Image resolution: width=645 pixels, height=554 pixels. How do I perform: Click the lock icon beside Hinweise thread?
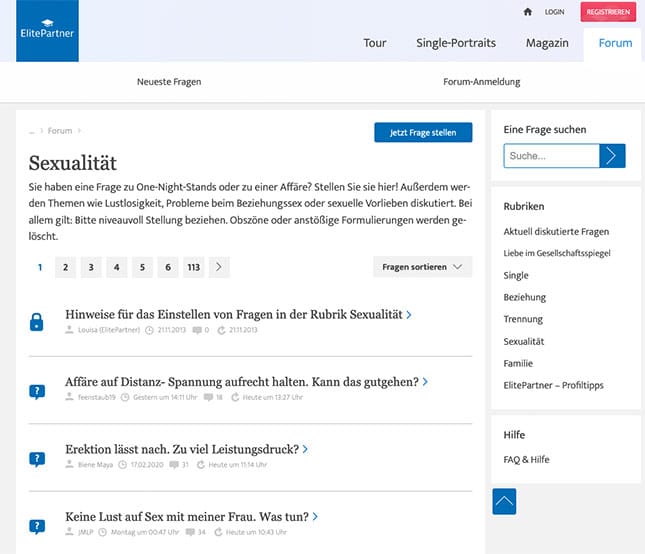click(37, 321)
